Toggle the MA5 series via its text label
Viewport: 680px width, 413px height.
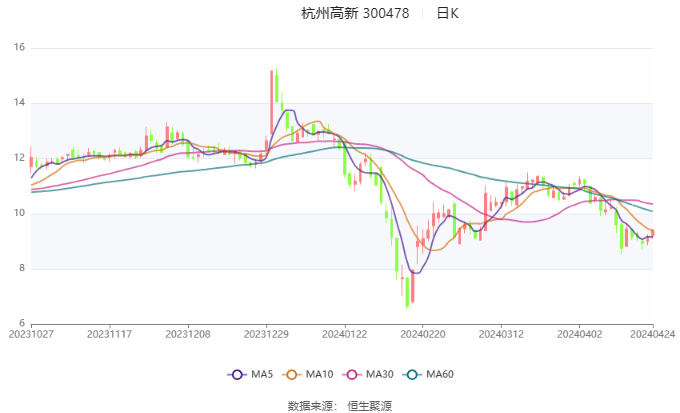(x=262, y=374)
